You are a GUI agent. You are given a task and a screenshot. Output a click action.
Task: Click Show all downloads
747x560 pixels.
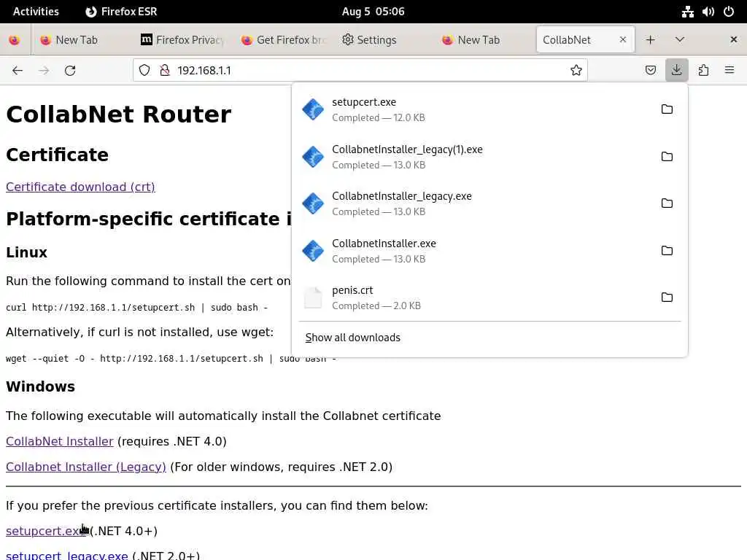[x=352, y=338]
